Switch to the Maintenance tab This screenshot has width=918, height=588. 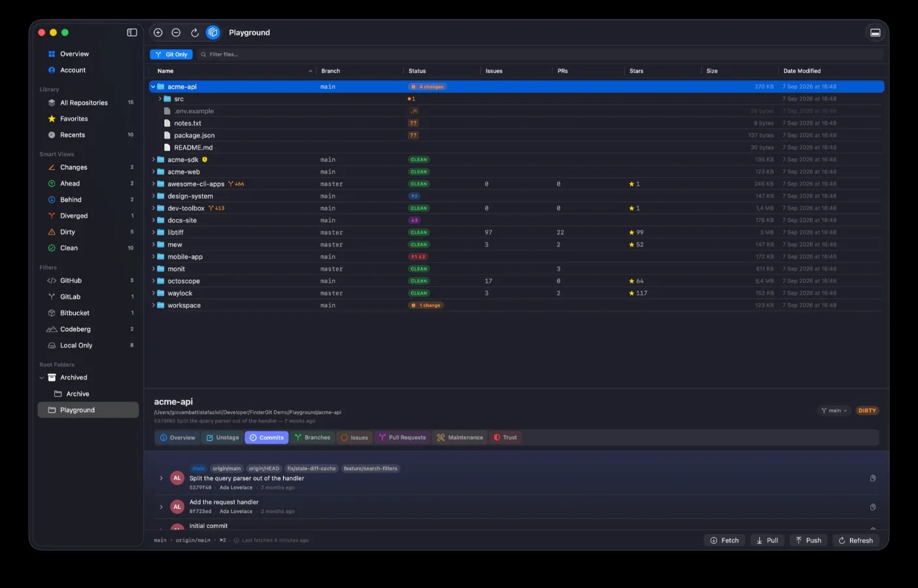[460, 438]
